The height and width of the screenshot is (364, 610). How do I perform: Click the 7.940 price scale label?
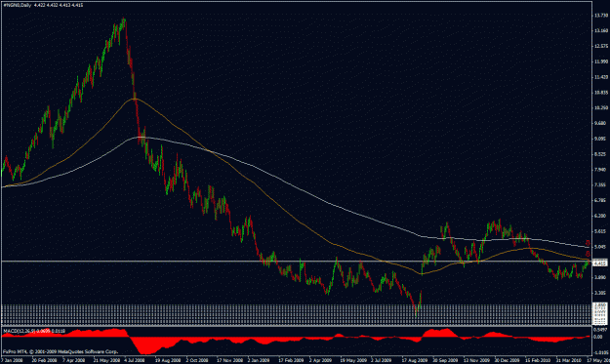pyautogui.click(x=601, y=170)
